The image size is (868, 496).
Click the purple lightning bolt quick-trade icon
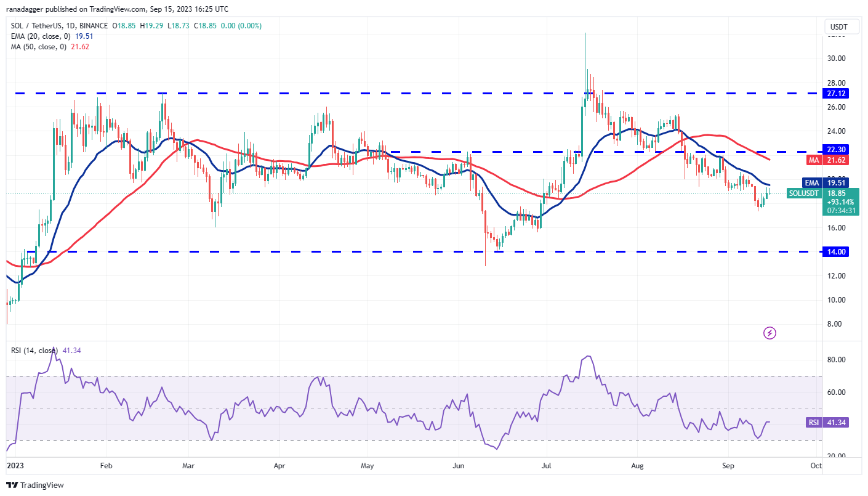[x=770, y=333]
